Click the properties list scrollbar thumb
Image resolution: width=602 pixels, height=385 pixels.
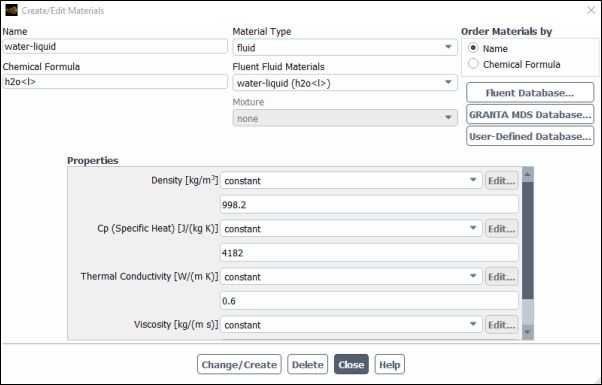click(x=528, y=241)
